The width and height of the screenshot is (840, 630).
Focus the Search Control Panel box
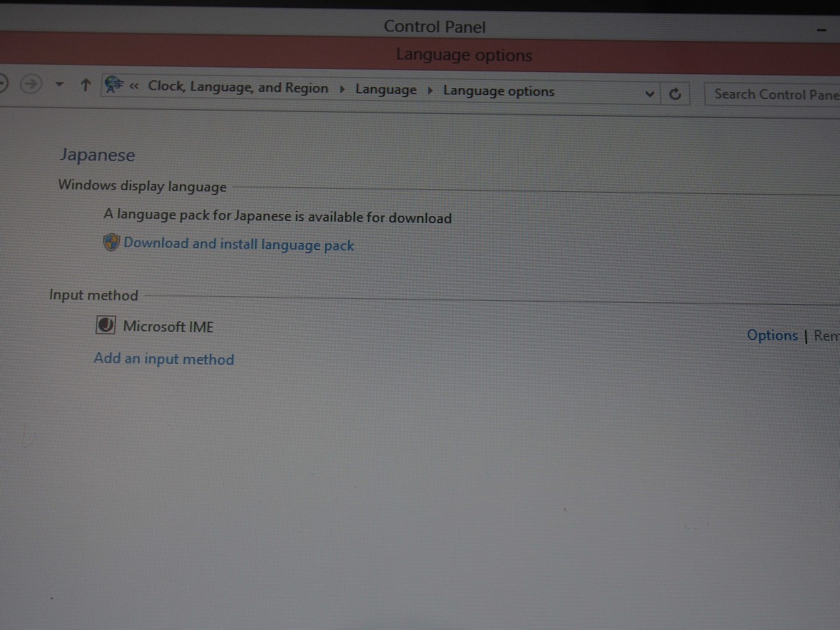point(773,94)
